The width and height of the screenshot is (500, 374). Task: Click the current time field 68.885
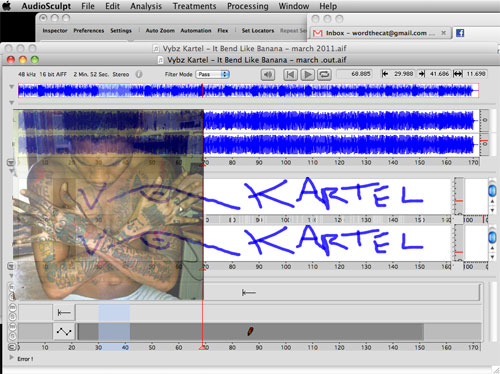coord(354,74)
